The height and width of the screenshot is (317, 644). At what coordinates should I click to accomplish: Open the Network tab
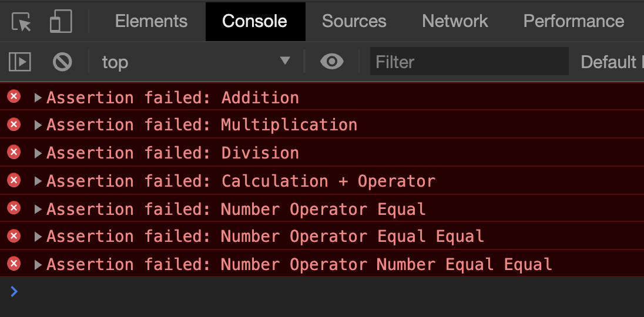(455, 22)
